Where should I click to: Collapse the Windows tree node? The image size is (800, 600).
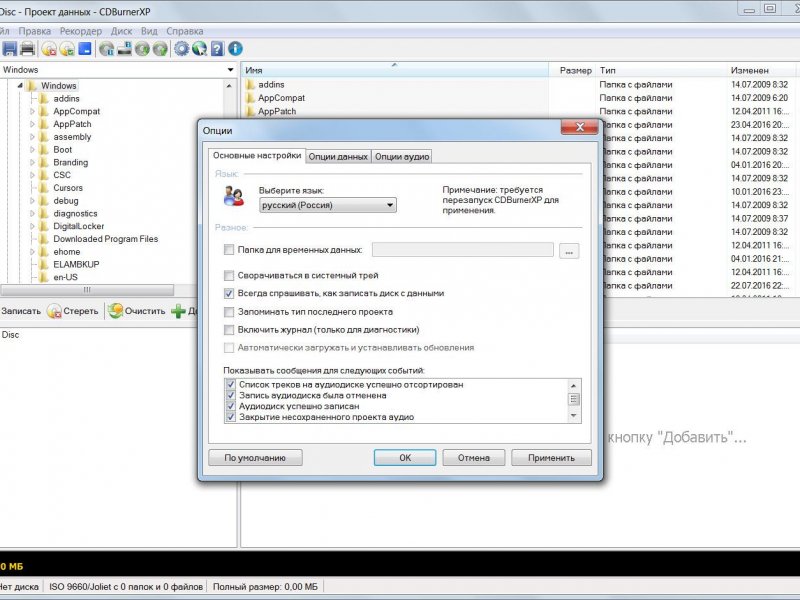click(20, 86)
